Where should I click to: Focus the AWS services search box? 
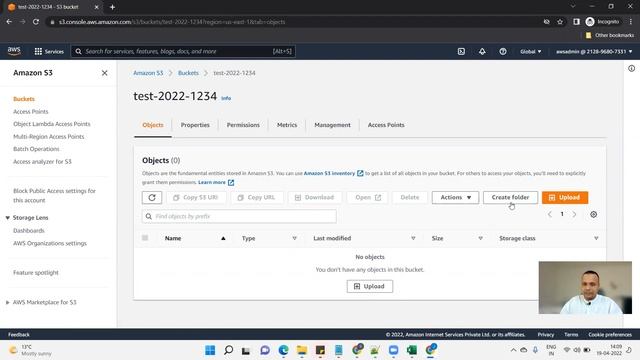pos(183,51)
